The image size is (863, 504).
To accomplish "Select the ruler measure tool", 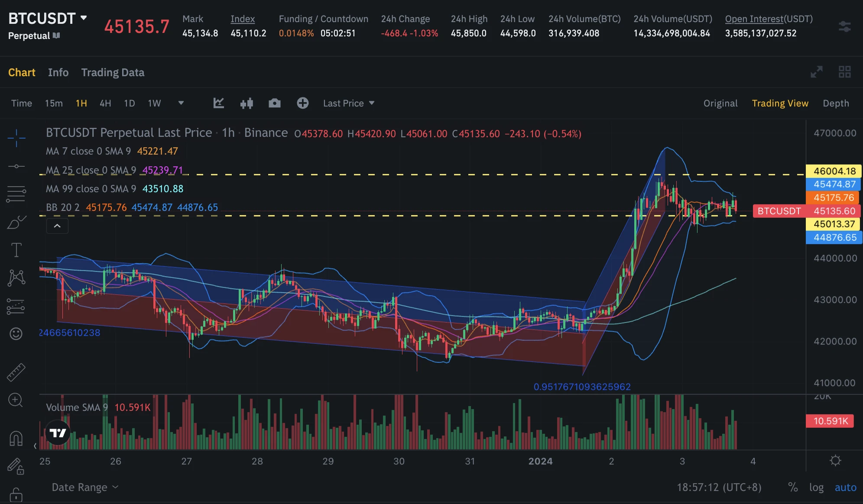I will (x=16, y=372).
